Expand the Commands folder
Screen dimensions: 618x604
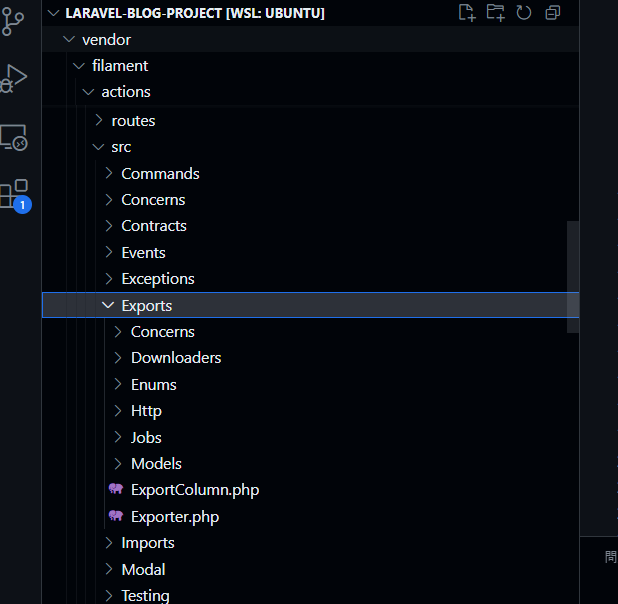pyautogui.click(x=310, y=173)
